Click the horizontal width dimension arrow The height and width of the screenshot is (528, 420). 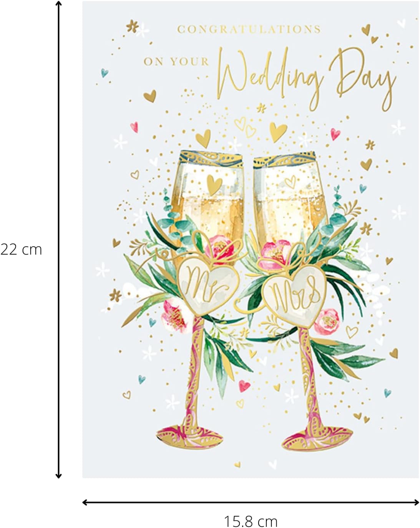[x=251, y=502]
